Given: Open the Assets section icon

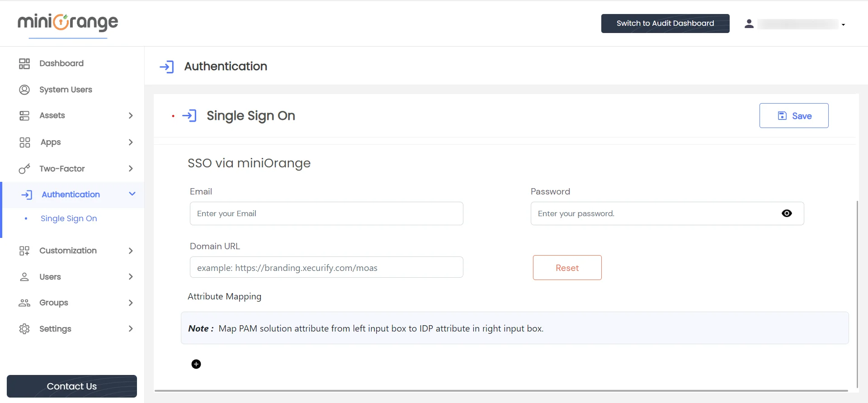Looking at the screenshot, I should pyautogui.click(x=24, y=115).
